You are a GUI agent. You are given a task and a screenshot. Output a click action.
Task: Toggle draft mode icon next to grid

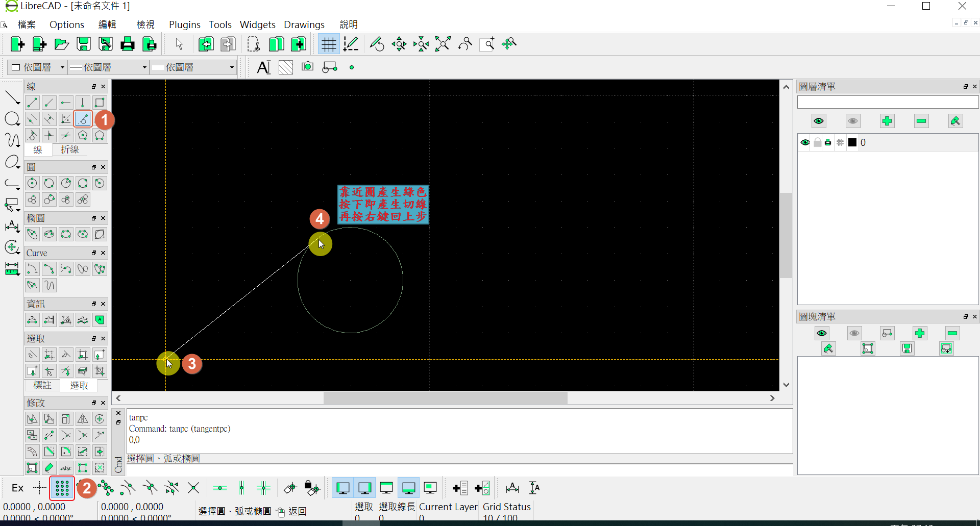tap(351, 44)
